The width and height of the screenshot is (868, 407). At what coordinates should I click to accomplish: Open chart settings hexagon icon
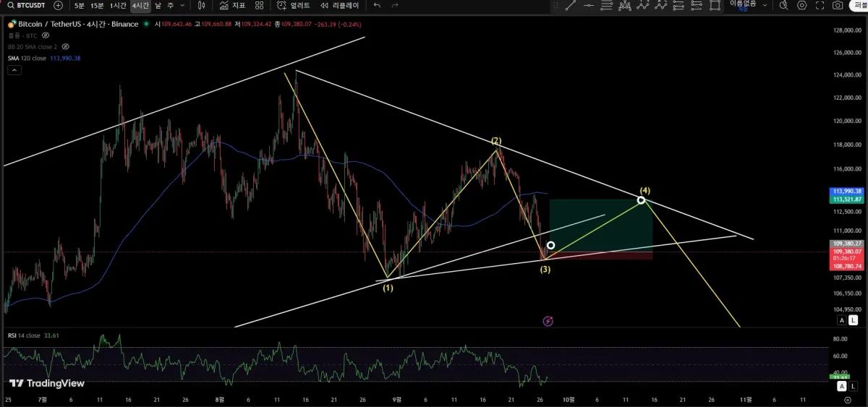[x=801, y=5]
